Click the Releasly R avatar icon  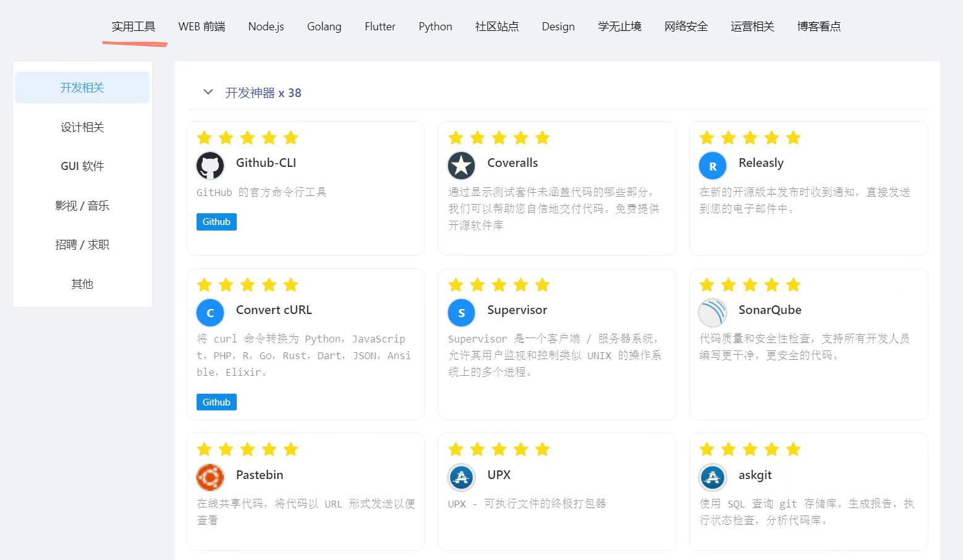click(x=713, y=166)
